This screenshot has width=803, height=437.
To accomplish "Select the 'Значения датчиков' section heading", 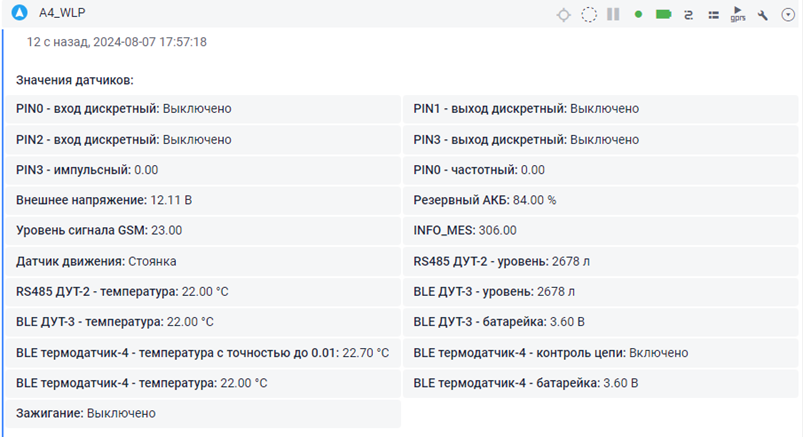I will pos(75,79).
